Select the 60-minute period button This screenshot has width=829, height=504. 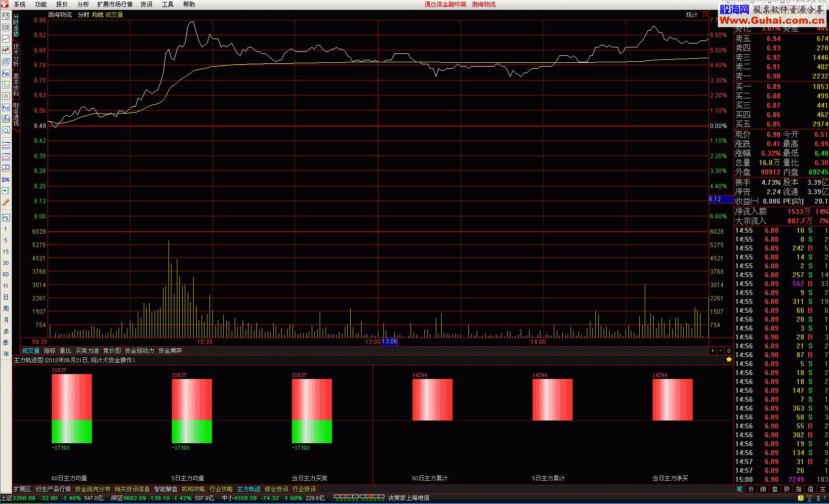6,274
